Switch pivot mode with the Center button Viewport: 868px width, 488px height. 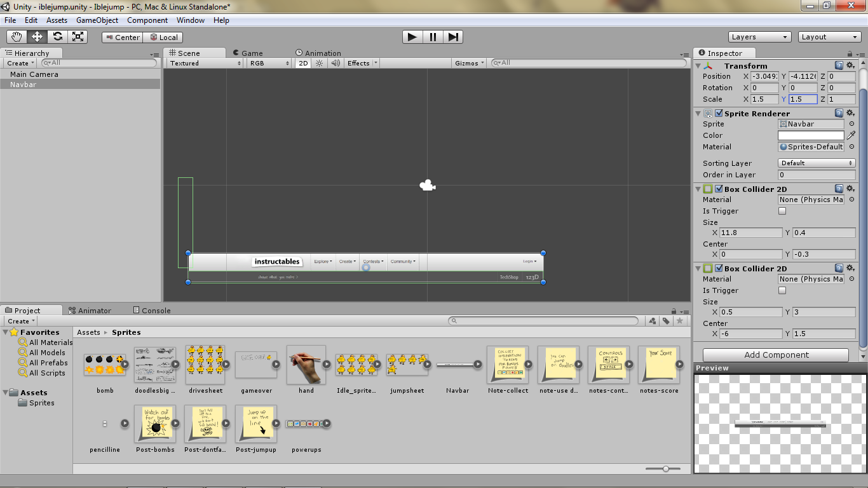click(x=121, y=37)
